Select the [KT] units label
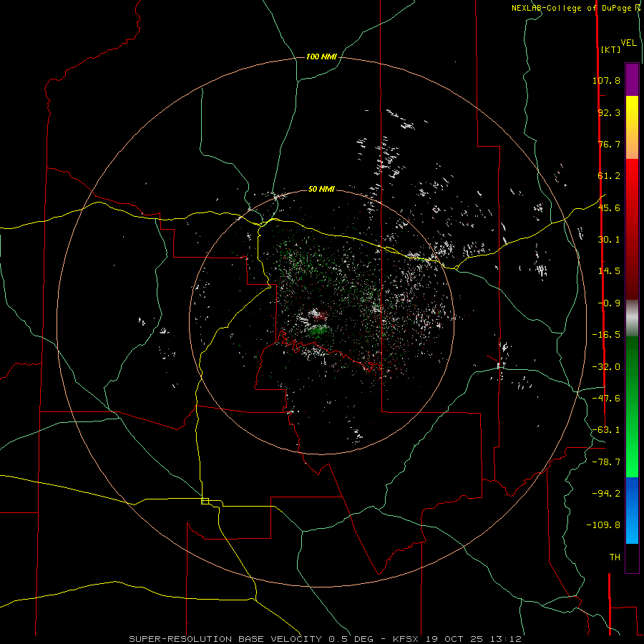The width and height of the screenshot is (644, 644). (610, 49)
